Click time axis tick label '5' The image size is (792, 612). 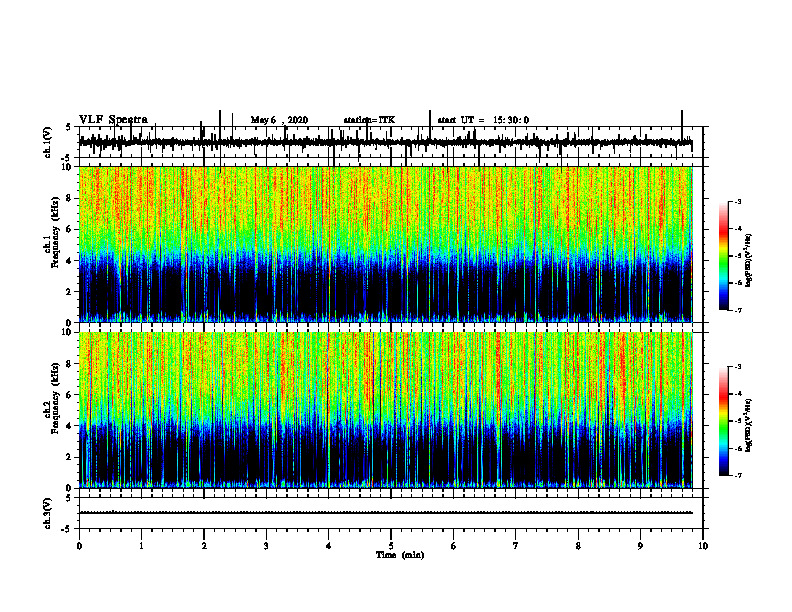tap(391, 546)
